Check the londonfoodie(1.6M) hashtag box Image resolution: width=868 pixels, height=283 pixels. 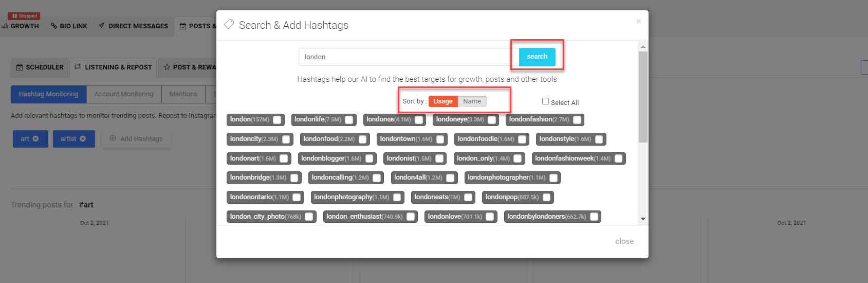pyautogui.click(x=522, y=139)
